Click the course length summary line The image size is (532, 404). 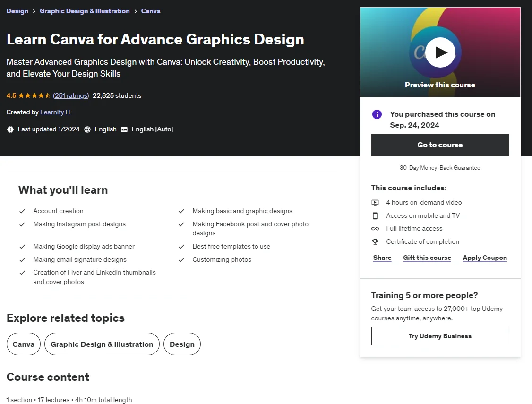(x=69, y=400)
